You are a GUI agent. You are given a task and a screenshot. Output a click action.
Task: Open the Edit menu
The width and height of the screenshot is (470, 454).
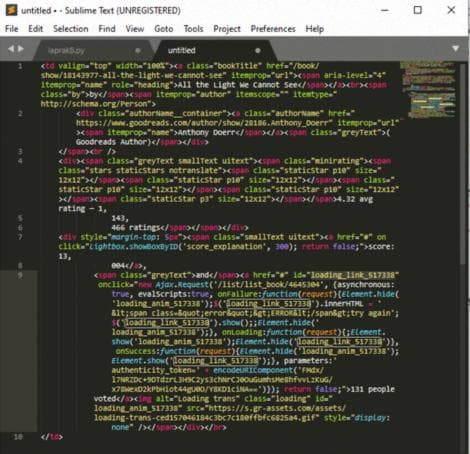(x=35, y=29)
